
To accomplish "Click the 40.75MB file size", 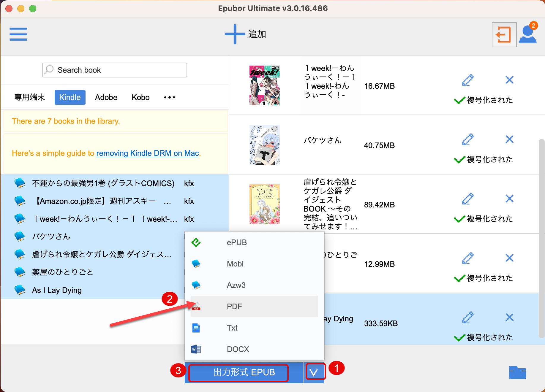I will (x=379, y=145).
